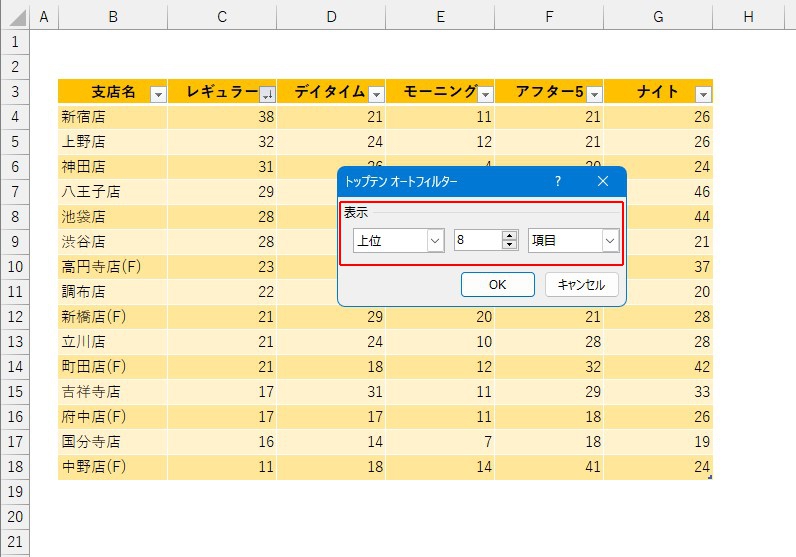Viewport: 796px width, 557px height.
Task: Open filter arrow on ナイト header
Action: coord(702,94)
